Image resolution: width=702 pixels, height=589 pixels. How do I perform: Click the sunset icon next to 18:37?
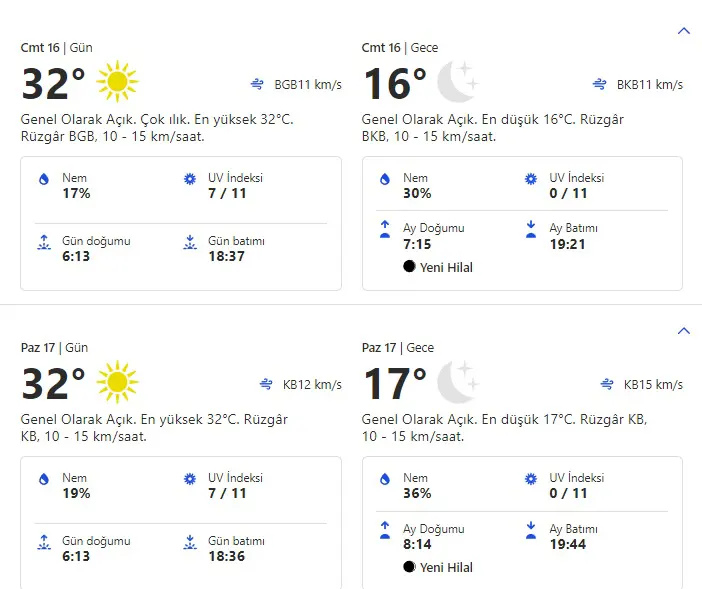[190, 243]
